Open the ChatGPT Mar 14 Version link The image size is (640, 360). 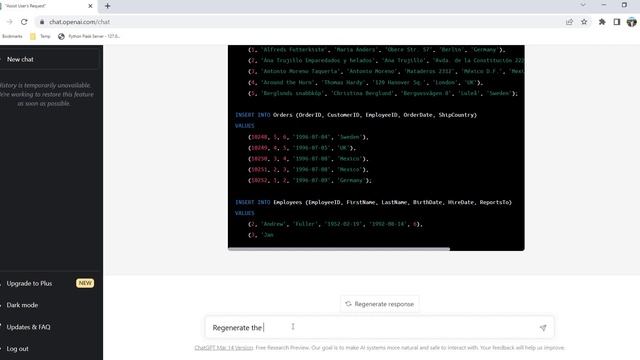click(x=224, y=348)
